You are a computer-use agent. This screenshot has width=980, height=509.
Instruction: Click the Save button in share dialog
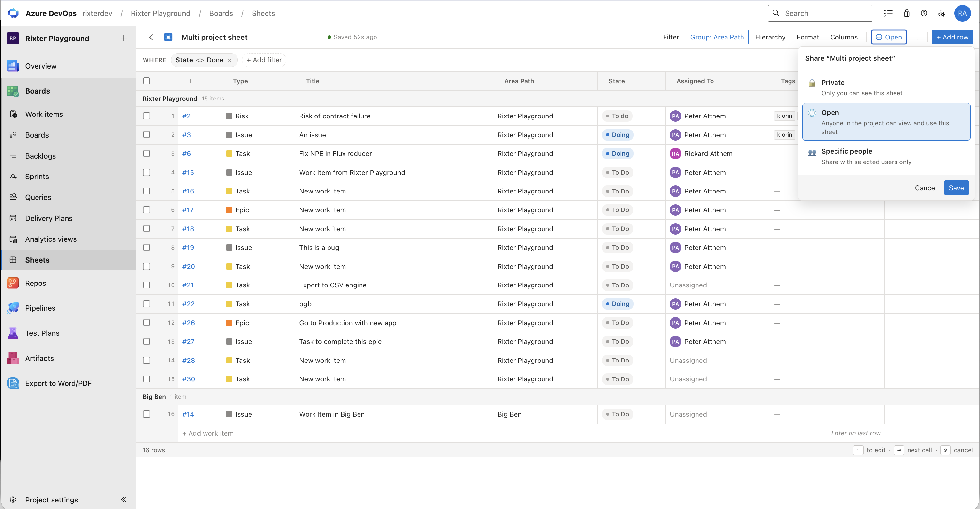(x=956, y=188)
